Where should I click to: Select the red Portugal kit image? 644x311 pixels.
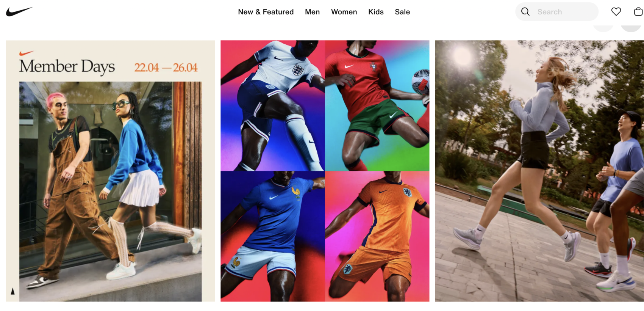pyautogui.click(x=377, y=105)
